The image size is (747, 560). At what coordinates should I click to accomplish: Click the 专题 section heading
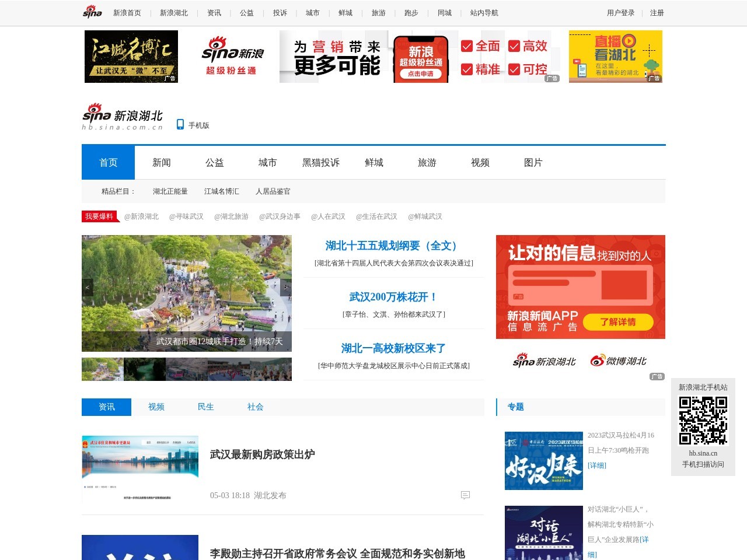tap(515, 407)
